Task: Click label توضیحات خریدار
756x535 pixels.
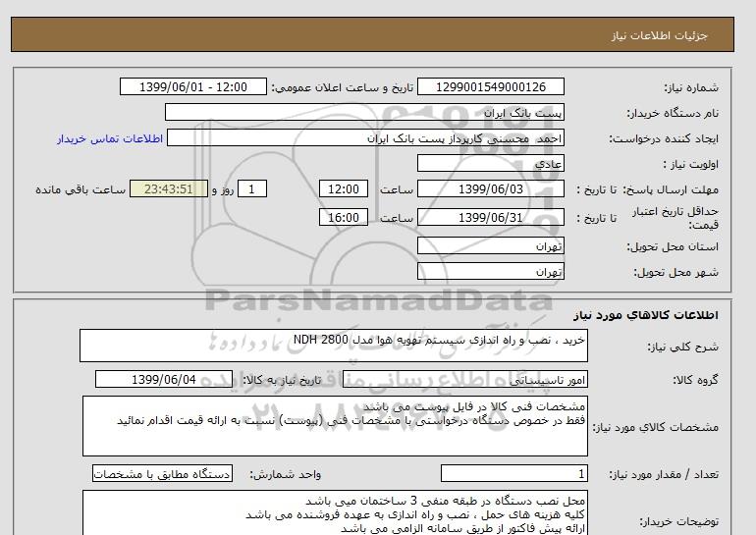Action: (678, 521)
